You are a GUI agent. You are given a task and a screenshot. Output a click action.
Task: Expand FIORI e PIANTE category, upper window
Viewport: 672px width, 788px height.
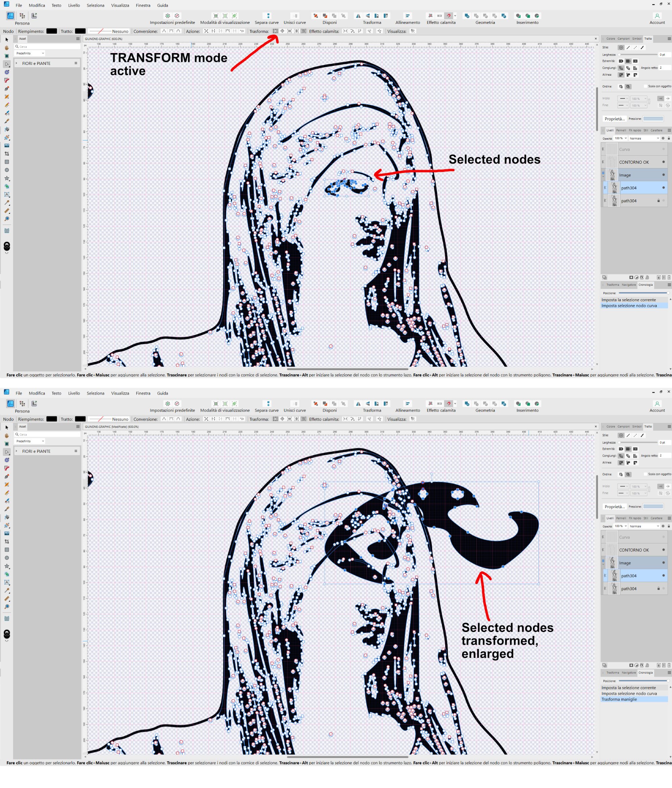point(17,63)
